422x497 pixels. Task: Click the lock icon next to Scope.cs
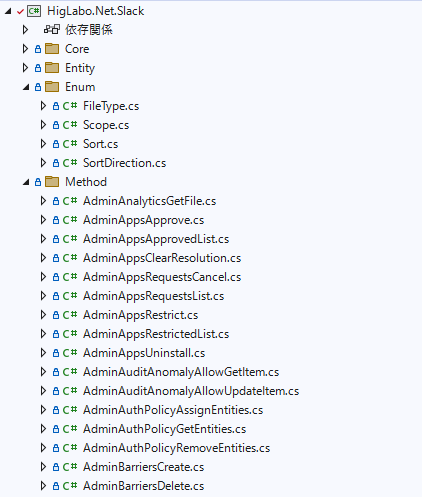pyautogui.click(x=56, y=125)
